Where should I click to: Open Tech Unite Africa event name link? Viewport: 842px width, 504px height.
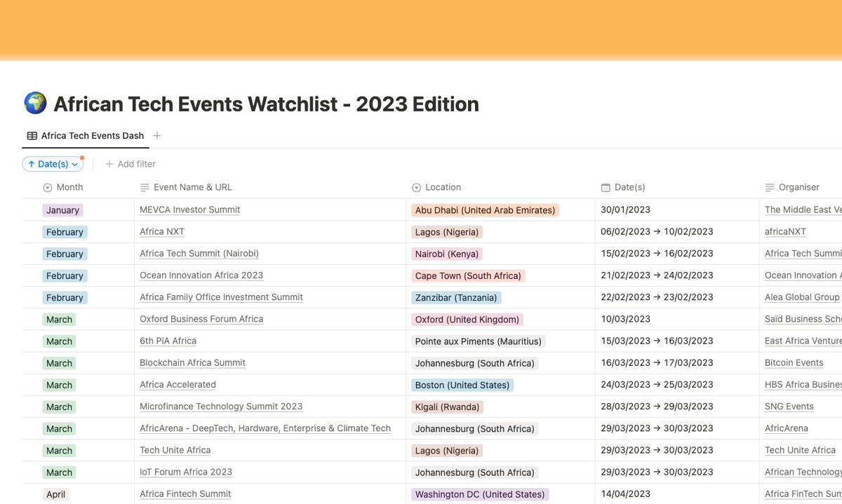tap(175, 450)
